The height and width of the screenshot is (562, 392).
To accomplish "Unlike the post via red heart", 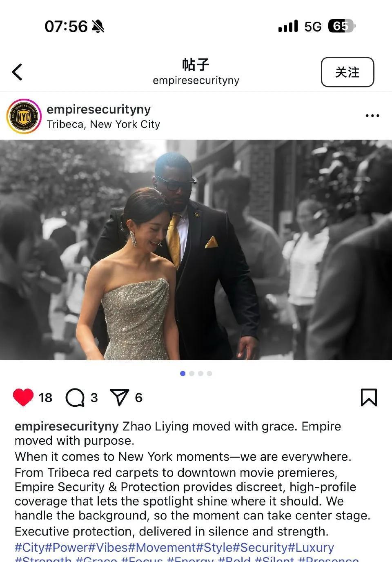I will [23, 397].
